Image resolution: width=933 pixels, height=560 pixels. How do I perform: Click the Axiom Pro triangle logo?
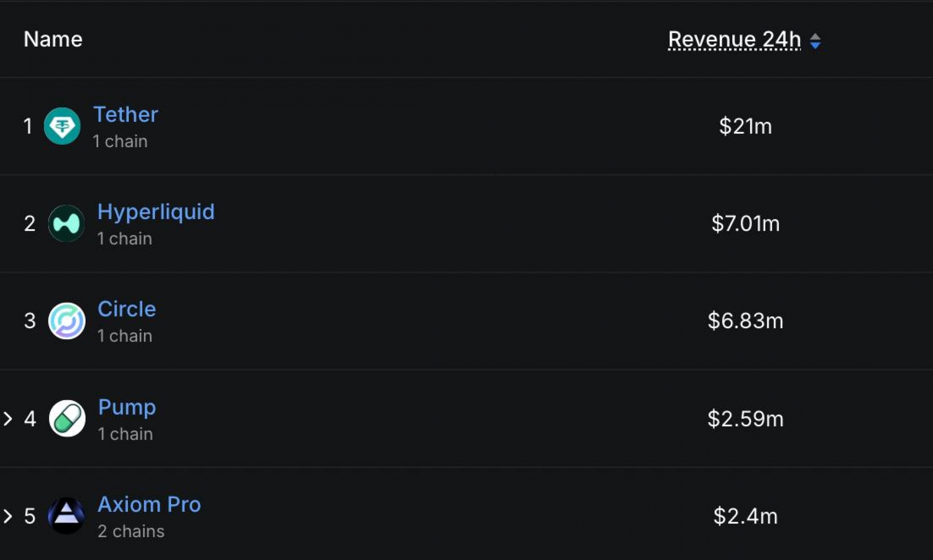click(67, 516)
